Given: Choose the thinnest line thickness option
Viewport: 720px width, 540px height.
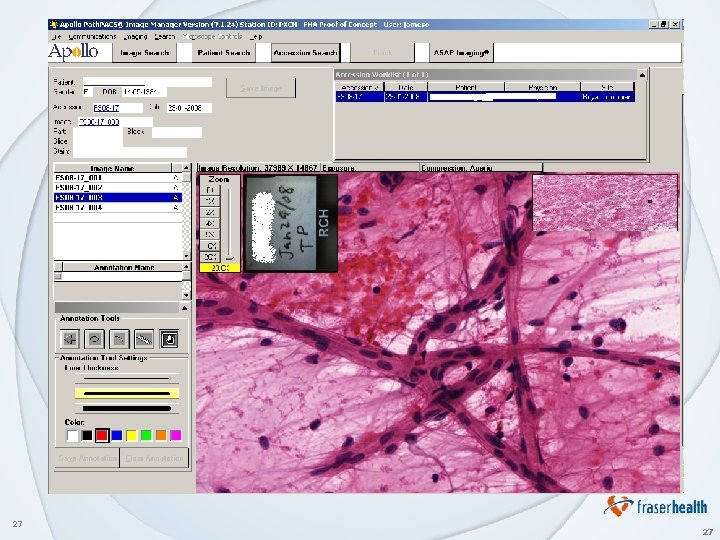Looking at the screenshot, I should 127,379.
